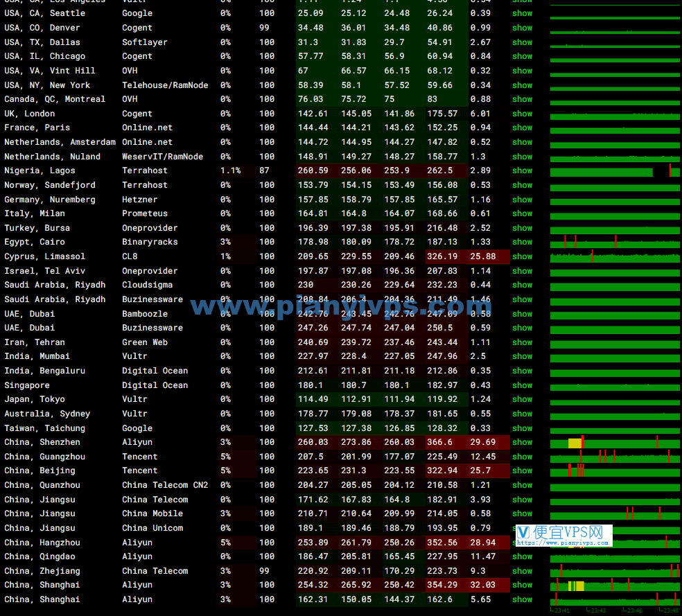Select show link for India, Mumbai Vultr
Screen dimensions: 682x616
(x=522, y=356)
